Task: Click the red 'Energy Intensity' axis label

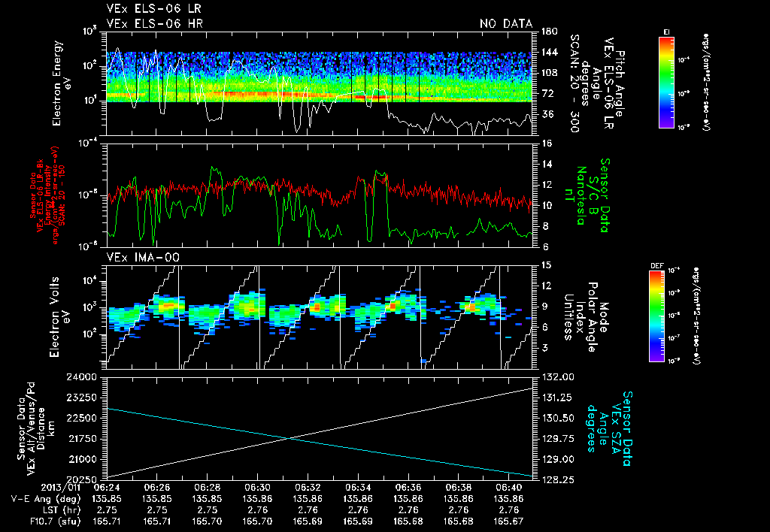Action: (47, 195)
